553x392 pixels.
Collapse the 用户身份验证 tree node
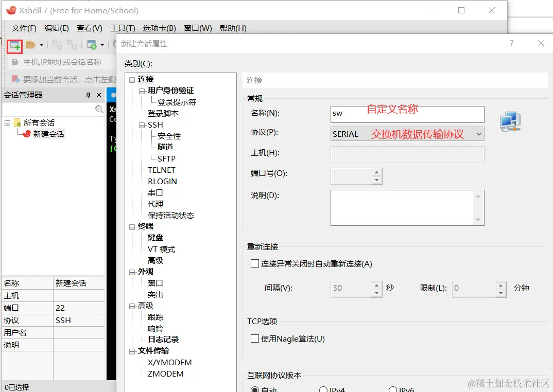click(142, 91)
